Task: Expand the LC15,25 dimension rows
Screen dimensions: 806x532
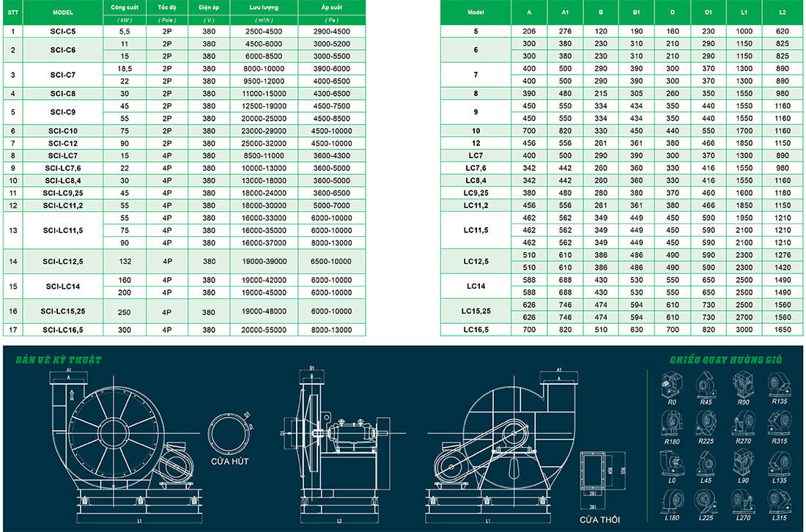Action: coord(476,311)
